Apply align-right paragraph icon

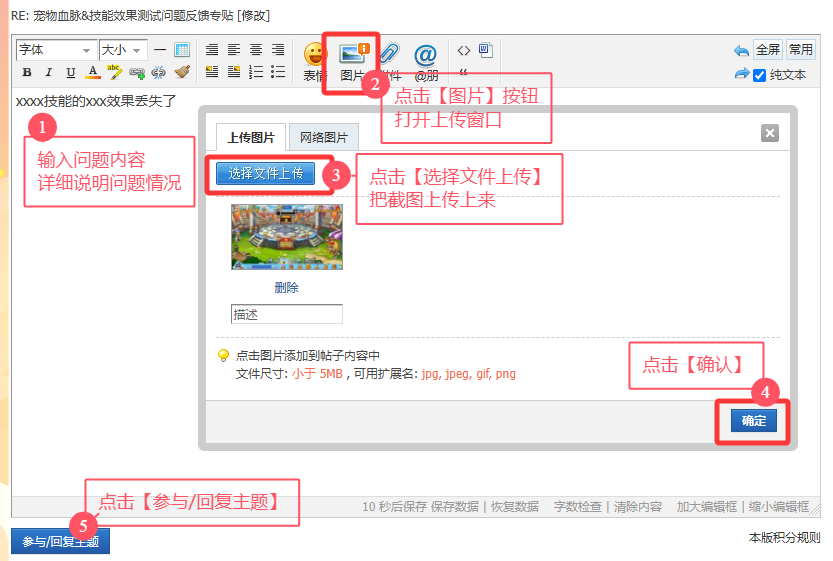coord(278,50)
